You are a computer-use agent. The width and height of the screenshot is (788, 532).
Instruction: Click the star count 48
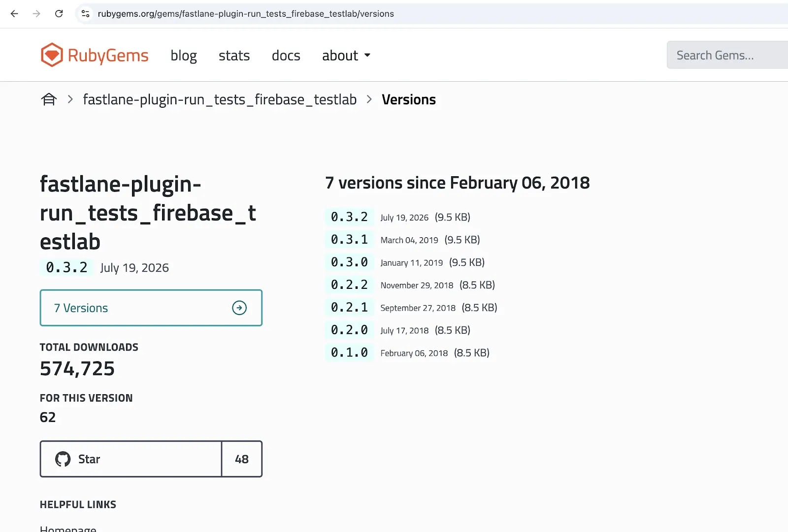[242, 459]
